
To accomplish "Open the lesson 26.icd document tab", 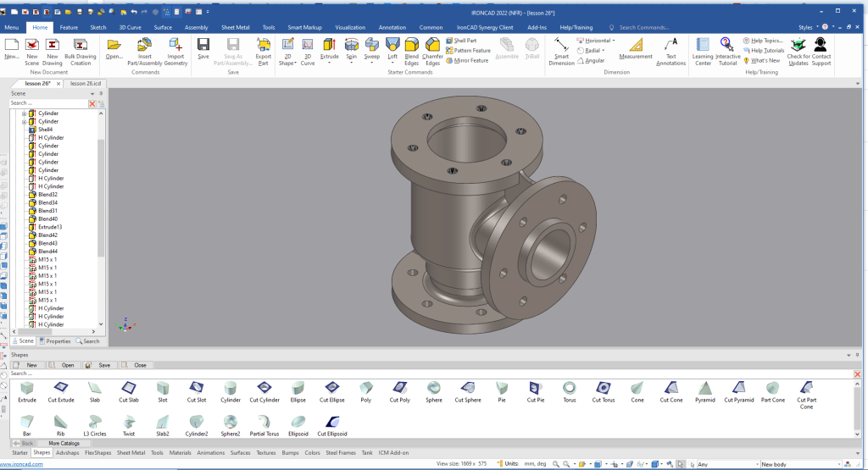I will 85,84.
